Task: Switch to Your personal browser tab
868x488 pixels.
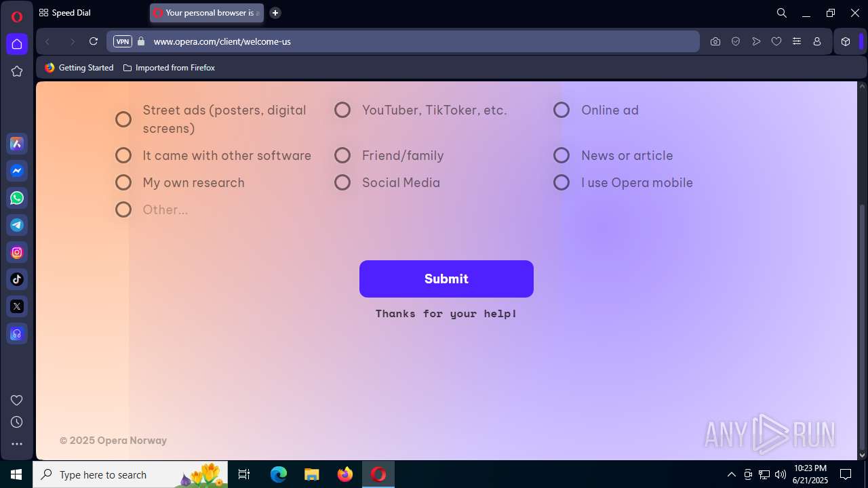Action: tap(207, 13)
